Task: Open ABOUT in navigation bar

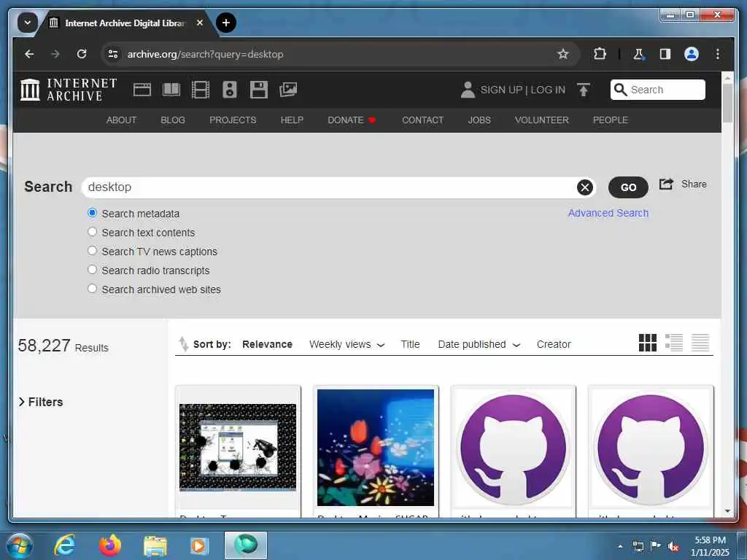Action: [x=121, y=120]
